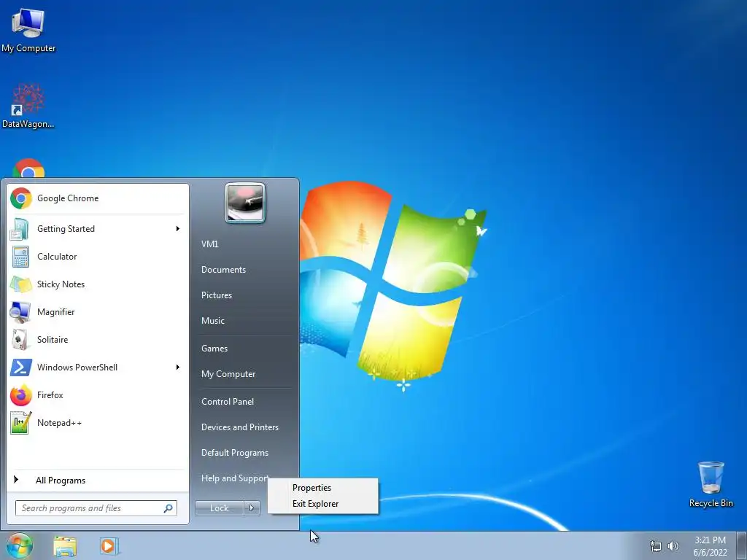Open Notepad++ from Start menu

tap(97, 423)
